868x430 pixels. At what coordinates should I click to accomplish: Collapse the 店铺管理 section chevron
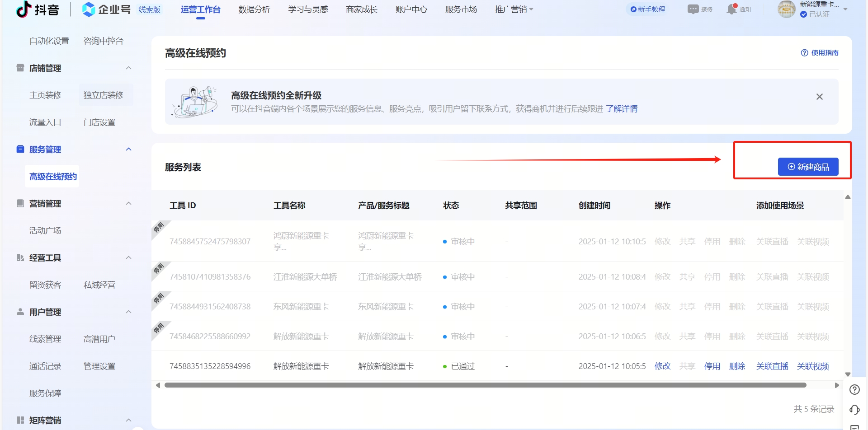click(x=128, y=68)
